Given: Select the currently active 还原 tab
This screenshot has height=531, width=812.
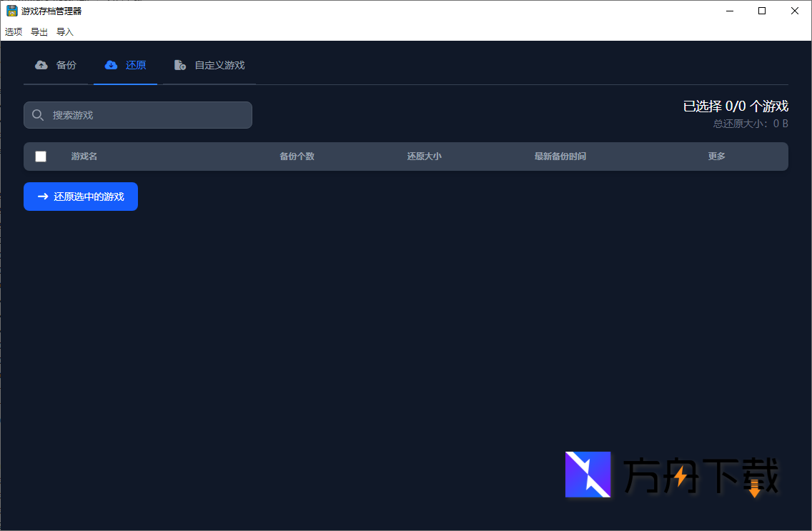Looking at the screenshot, I should click(x=125, y=64).
